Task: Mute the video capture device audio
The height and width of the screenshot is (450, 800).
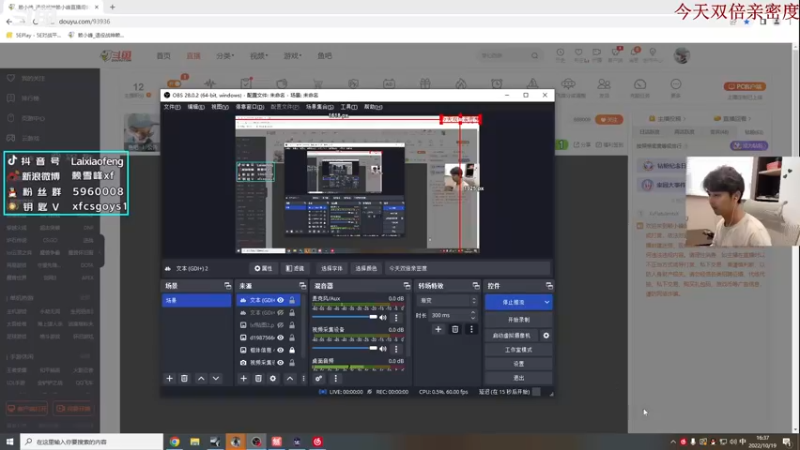Action: tap(383, 349)
